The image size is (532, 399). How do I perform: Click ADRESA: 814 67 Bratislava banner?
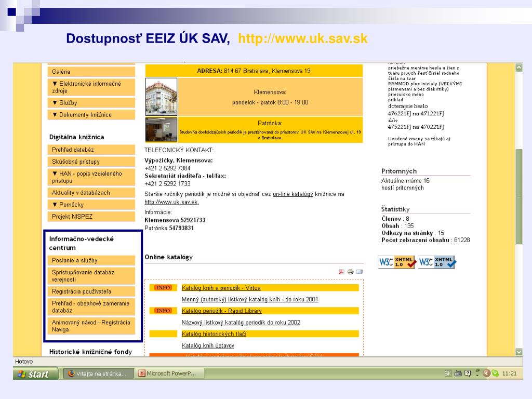click(254, 71)
